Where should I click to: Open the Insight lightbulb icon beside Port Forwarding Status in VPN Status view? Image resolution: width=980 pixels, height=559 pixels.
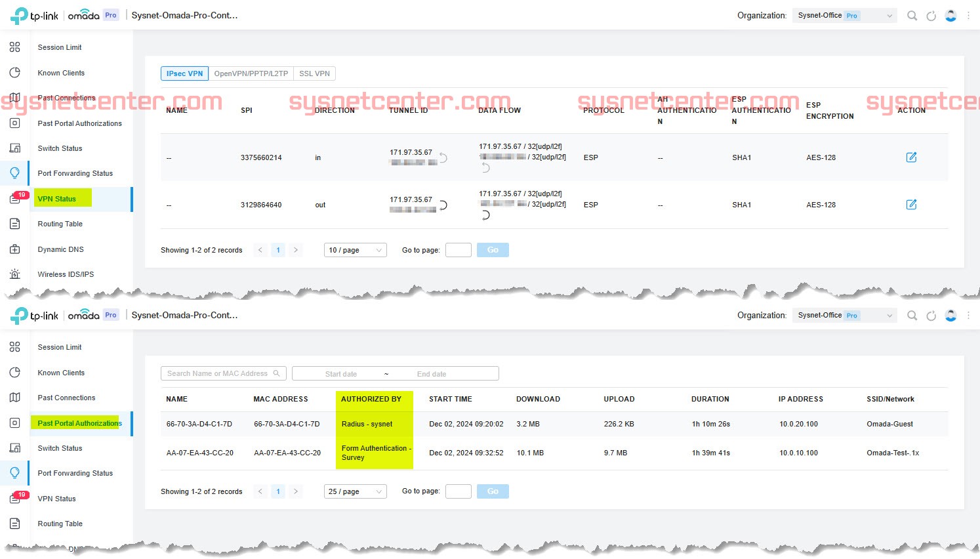15,173
